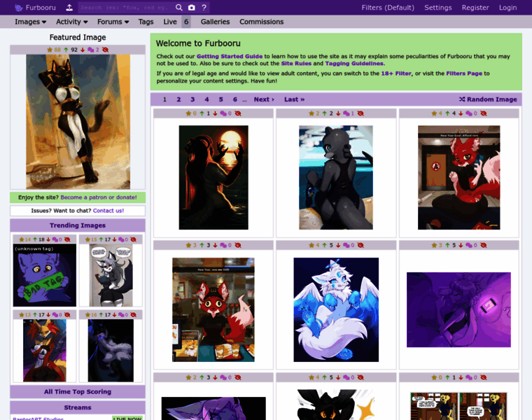Viewport: 532px width, 420px height.
Task: Hide the comic strip image
Action: pos(484,377)
